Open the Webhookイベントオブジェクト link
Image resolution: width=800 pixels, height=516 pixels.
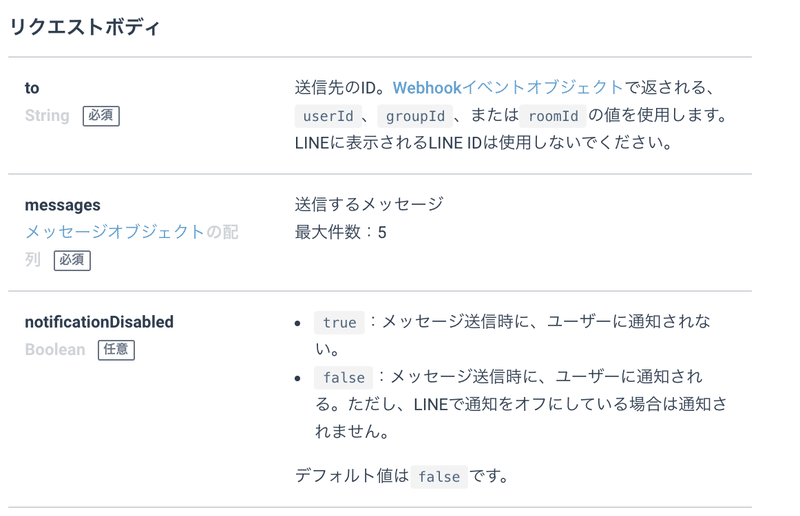click(508, 88)
